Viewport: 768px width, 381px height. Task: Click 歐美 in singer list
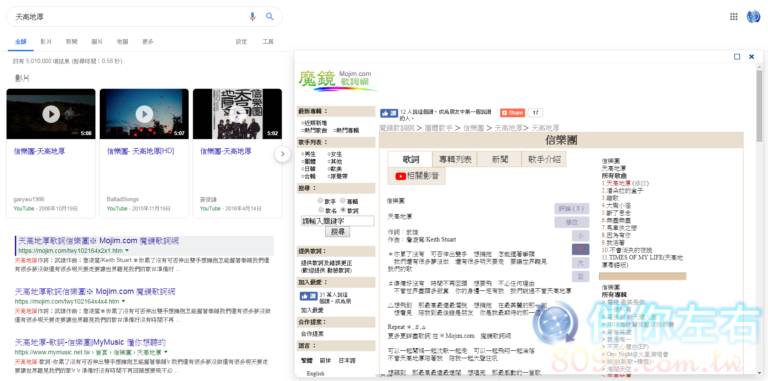point(336,168)
